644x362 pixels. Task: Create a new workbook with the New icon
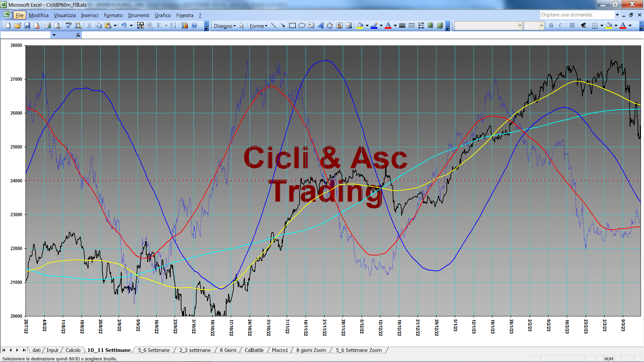[x=8, y=25]
